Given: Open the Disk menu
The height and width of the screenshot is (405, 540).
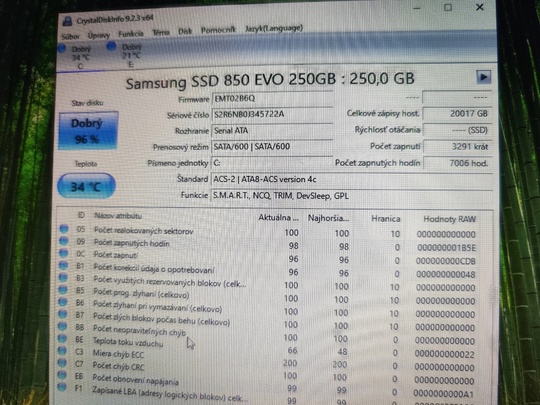Looking at the screenshot, I should (185, 32).
